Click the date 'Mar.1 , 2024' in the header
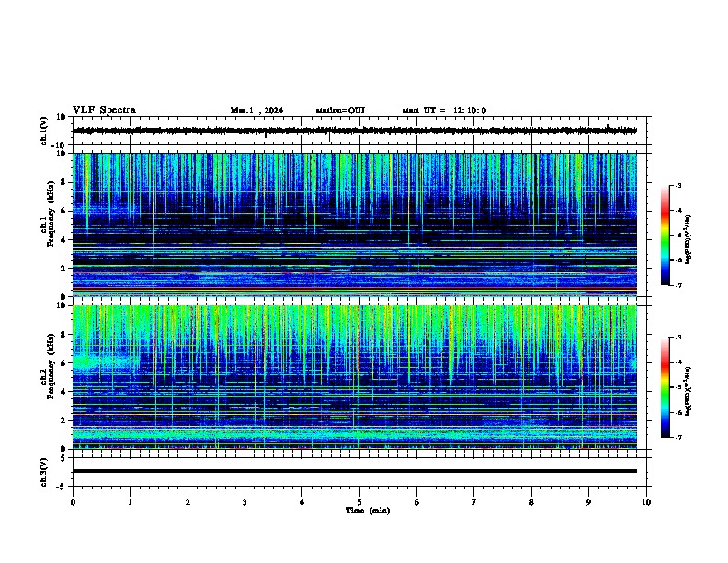 256,110
